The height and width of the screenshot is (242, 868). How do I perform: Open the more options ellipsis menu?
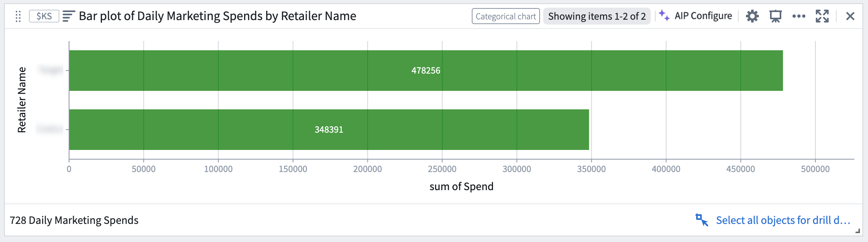tap(799, 16)
